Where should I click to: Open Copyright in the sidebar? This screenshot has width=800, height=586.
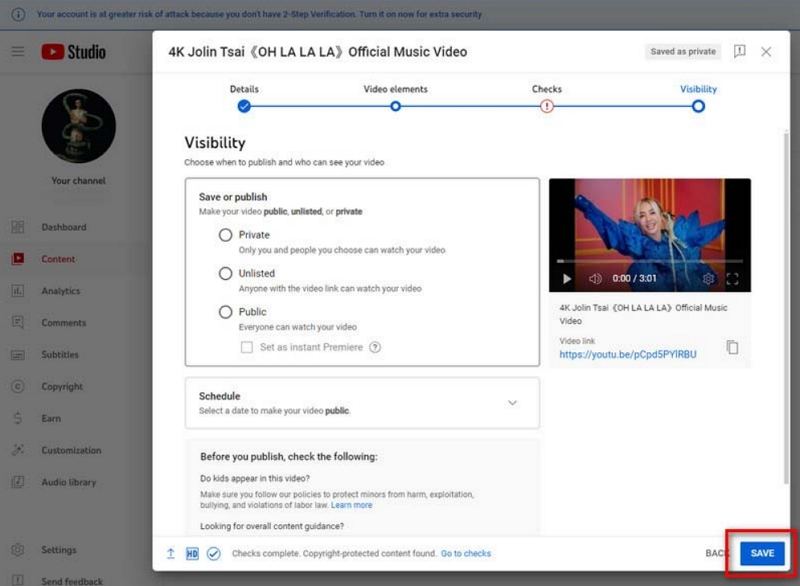(62, 387)
